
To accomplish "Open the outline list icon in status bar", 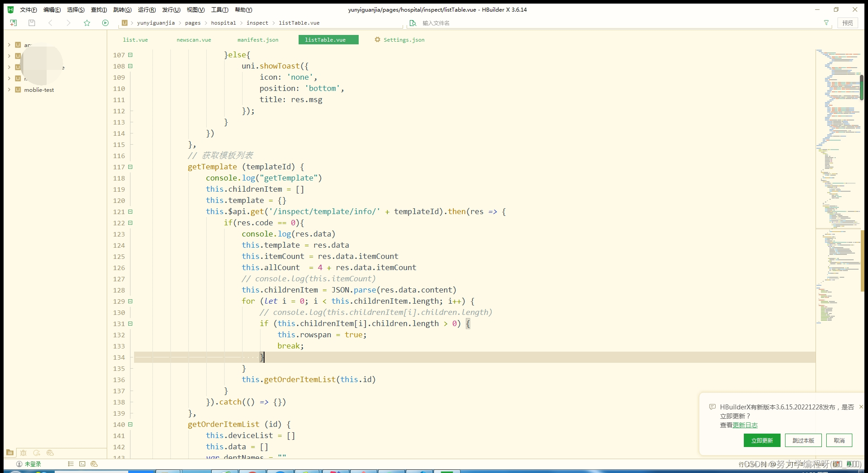I will [x=70, y=464].
